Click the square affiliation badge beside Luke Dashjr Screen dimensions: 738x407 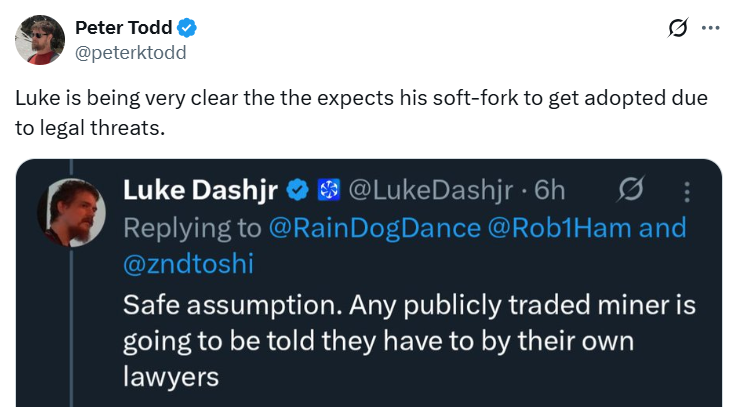(329, 189)
